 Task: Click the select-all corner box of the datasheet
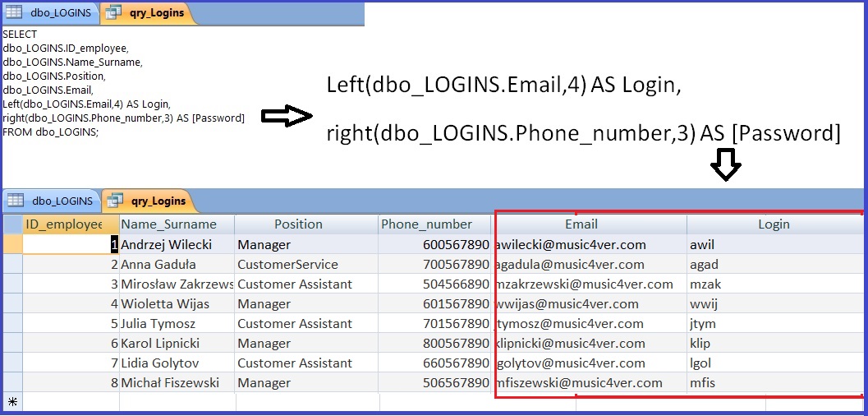pyautogui.click(x=12, y=224)
